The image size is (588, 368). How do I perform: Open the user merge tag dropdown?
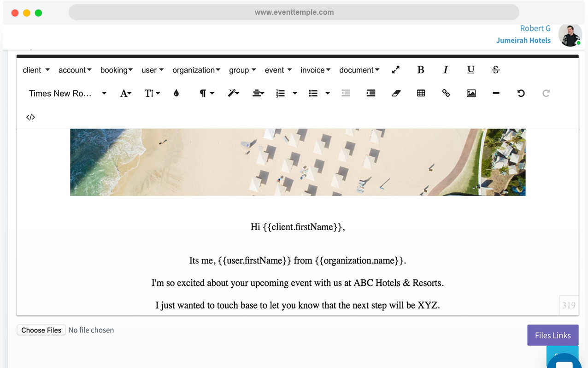click(x=153, y=70)
